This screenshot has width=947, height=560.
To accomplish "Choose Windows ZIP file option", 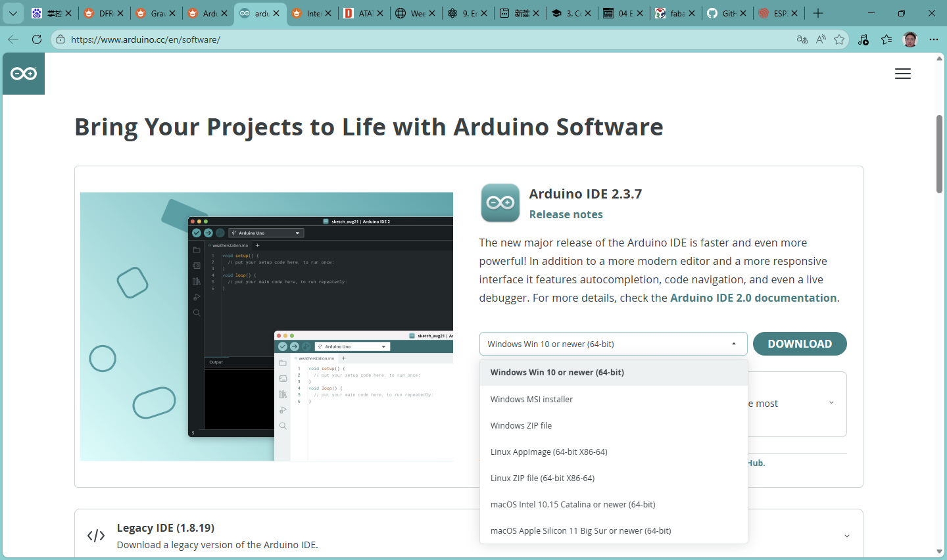I will click(x=614, y=425).
